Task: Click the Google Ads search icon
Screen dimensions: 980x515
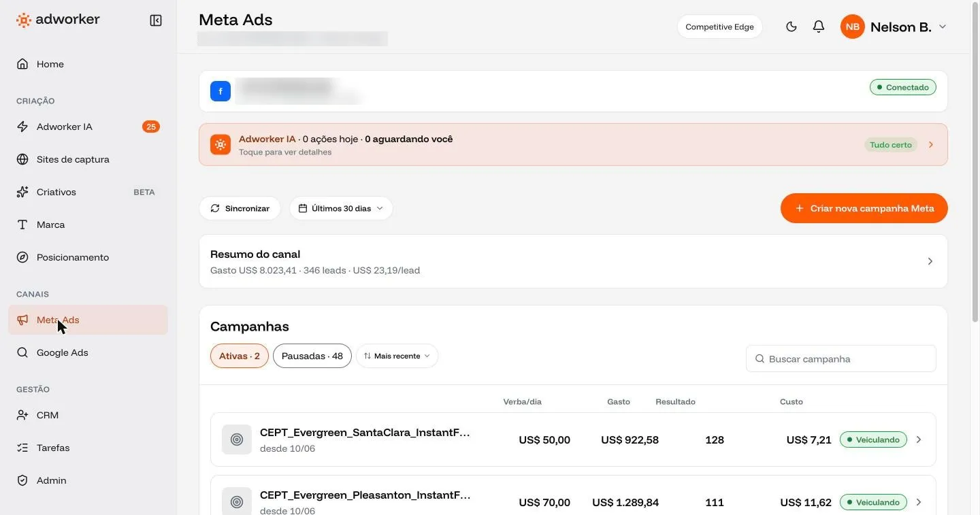Action: 22,352
